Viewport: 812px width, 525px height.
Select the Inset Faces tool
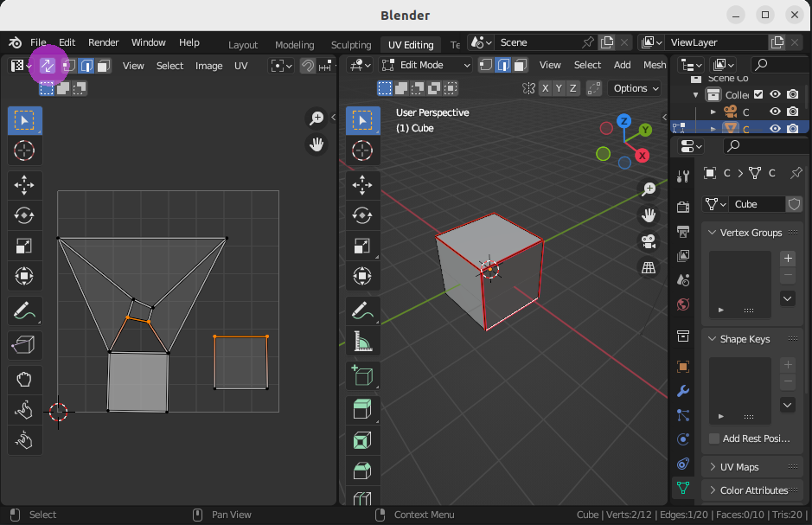(362, 440)
